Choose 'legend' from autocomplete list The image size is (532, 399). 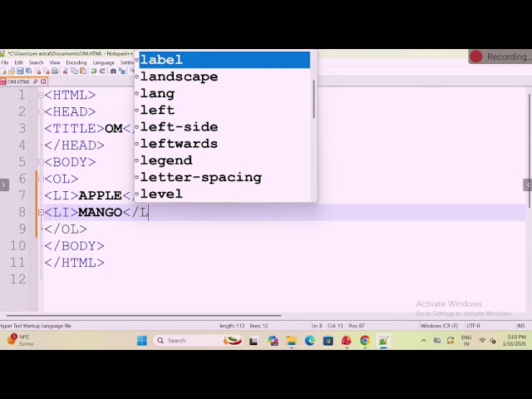223,160
